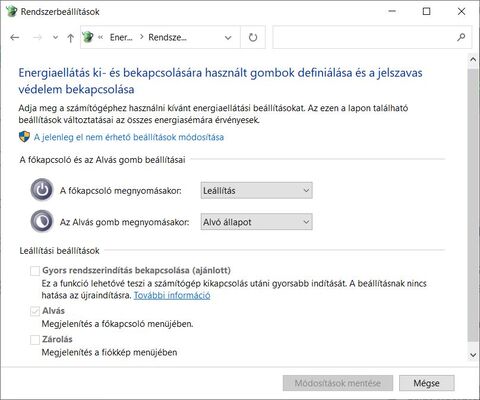
Task: Click the Mégse button
Action: click(427, 383)
